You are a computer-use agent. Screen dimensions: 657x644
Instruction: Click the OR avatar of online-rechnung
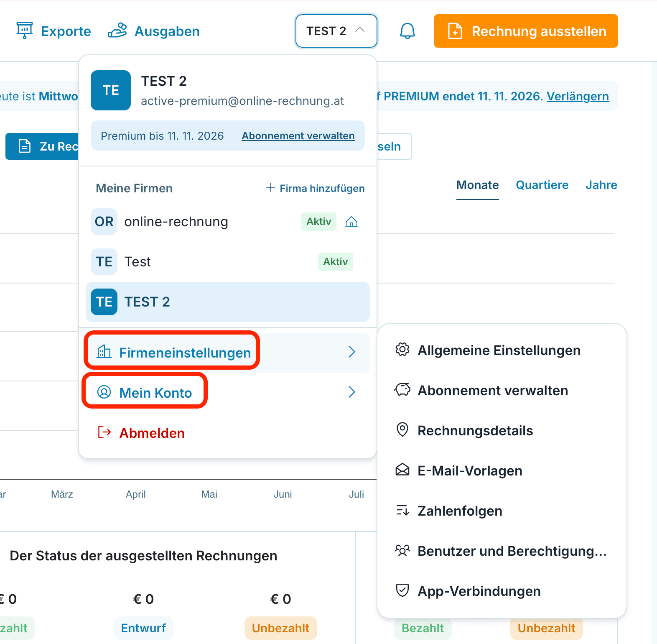[104, 222]
